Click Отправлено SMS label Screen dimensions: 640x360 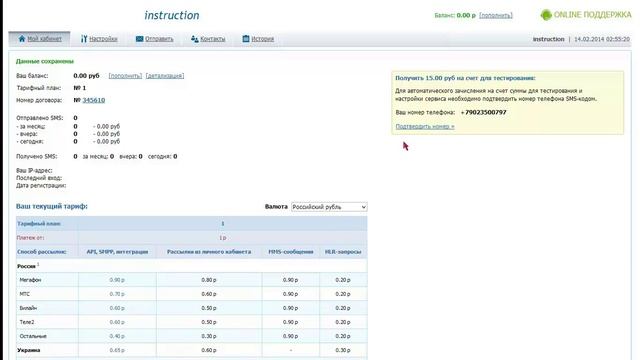click(40, 118)
